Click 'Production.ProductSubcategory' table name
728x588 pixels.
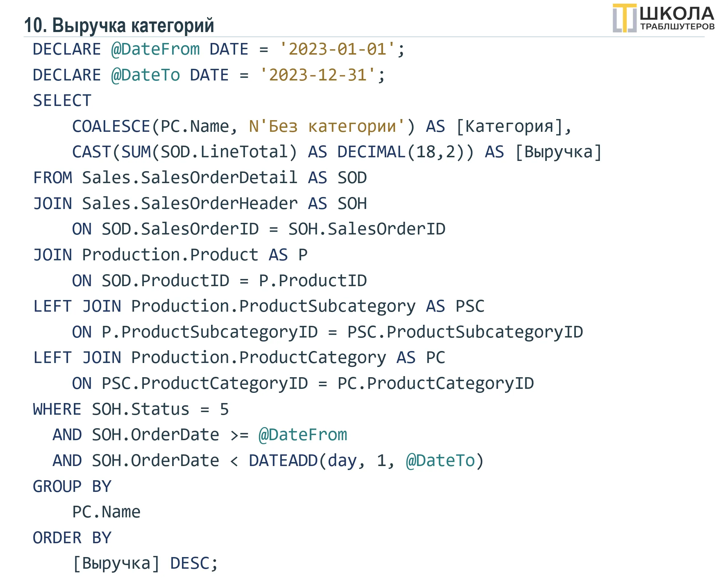click(x=273, y=307)
